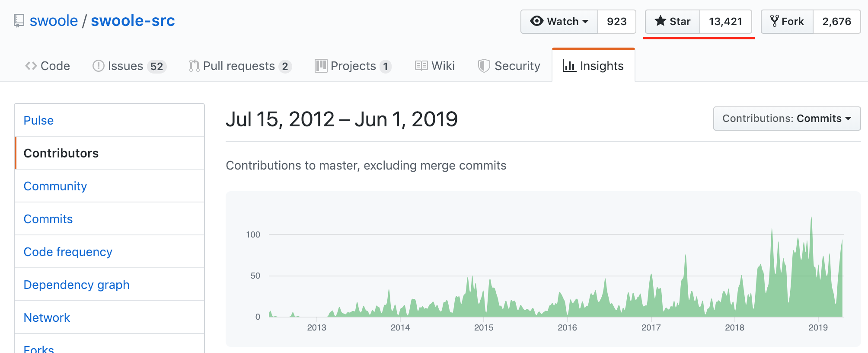Click the Issues count badge 52
The width and height of the screenshot is (868, 353).
point(156,66)
